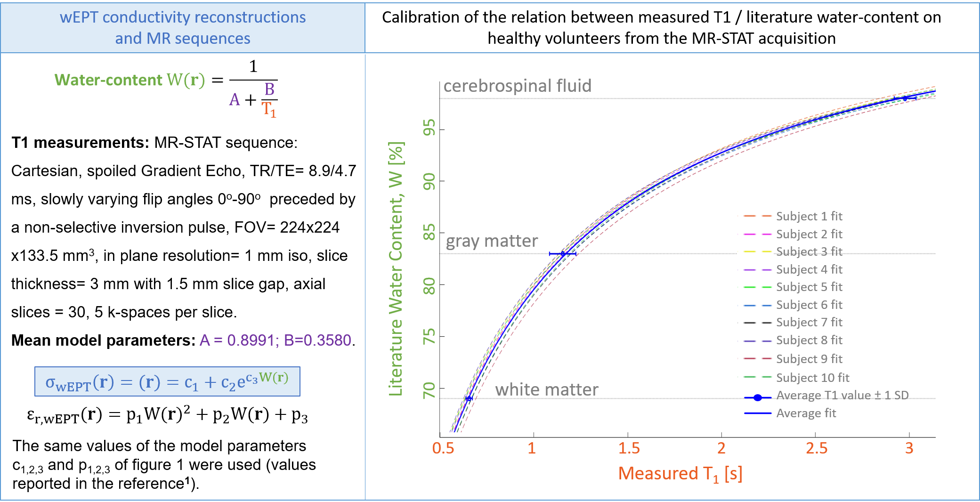Click the Literature Water Content axis label
The image size is (980, 502).
pos(396,268)
